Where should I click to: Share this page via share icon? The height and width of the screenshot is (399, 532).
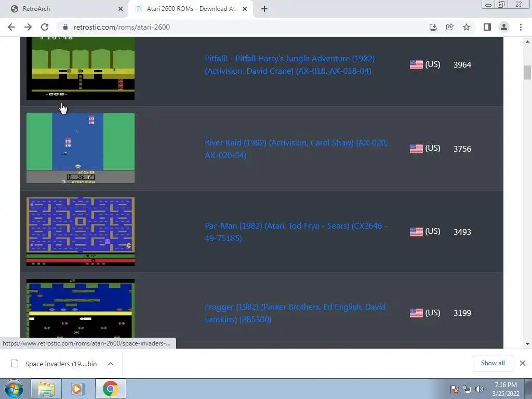450,27
